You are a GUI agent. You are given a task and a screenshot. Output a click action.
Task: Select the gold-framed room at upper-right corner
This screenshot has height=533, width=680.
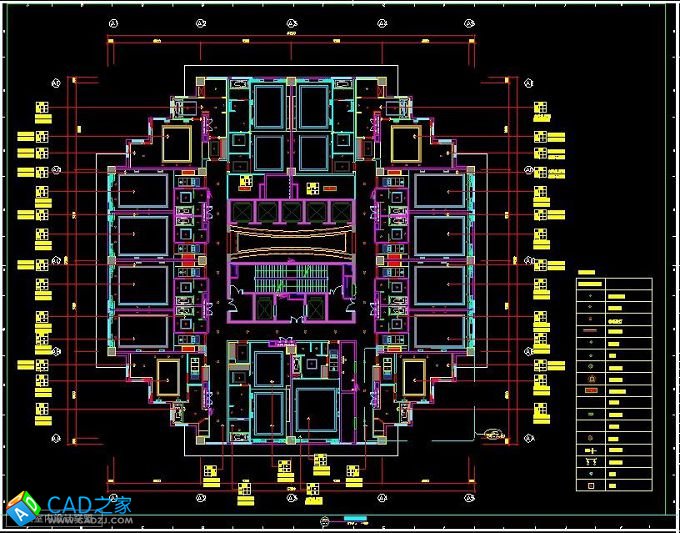pyautogui.click(x=407, y=143)
